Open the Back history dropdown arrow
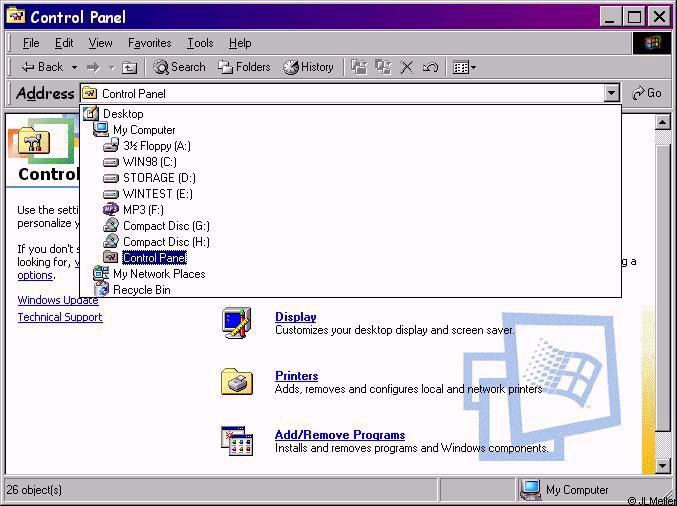The width and height of the screenshot is (677, 506). 74,67
